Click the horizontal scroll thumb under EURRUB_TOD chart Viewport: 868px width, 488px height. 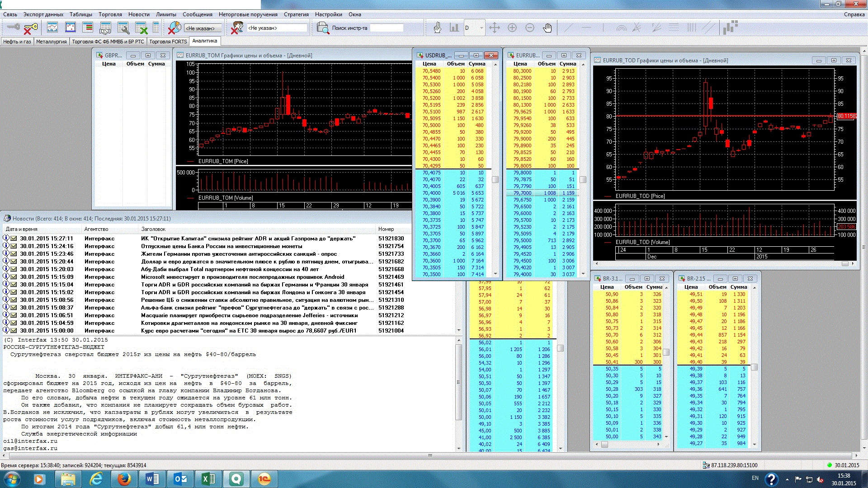845,263
